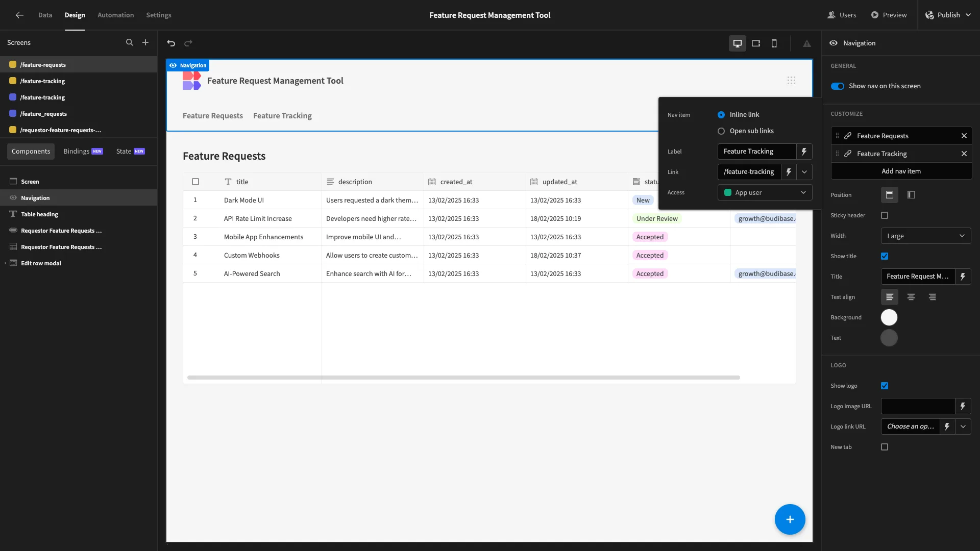980x551 pixels.
Task: Click Preview button
Action: pyautogui.click(x=889, y=15)
